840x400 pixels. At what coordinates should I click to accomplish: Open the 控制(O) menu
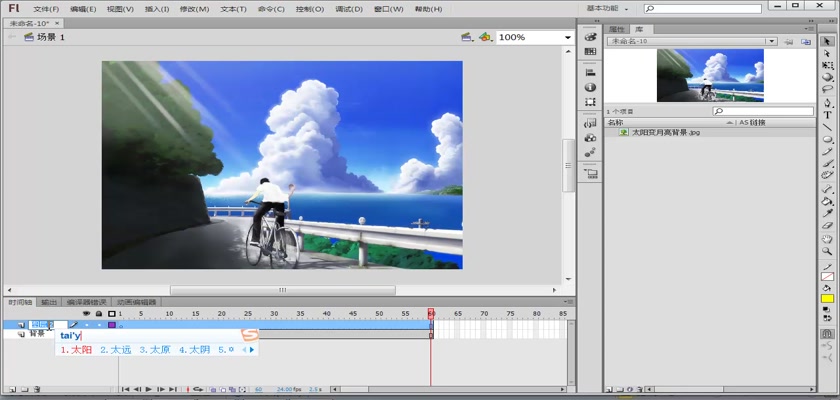click(x=310, y=9)
